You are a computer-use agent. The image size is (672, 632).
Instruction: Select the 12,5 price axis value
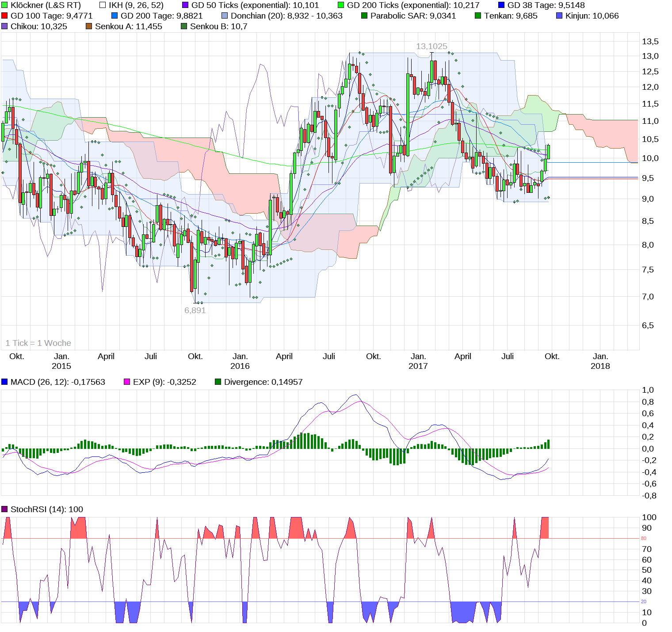(650, 72)
